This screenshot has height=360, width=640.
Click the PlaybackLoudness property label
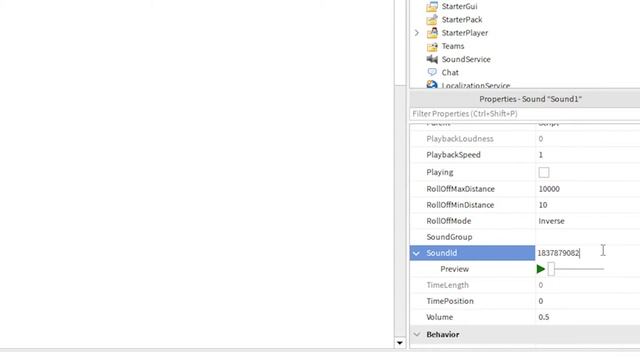coord(460,139)
